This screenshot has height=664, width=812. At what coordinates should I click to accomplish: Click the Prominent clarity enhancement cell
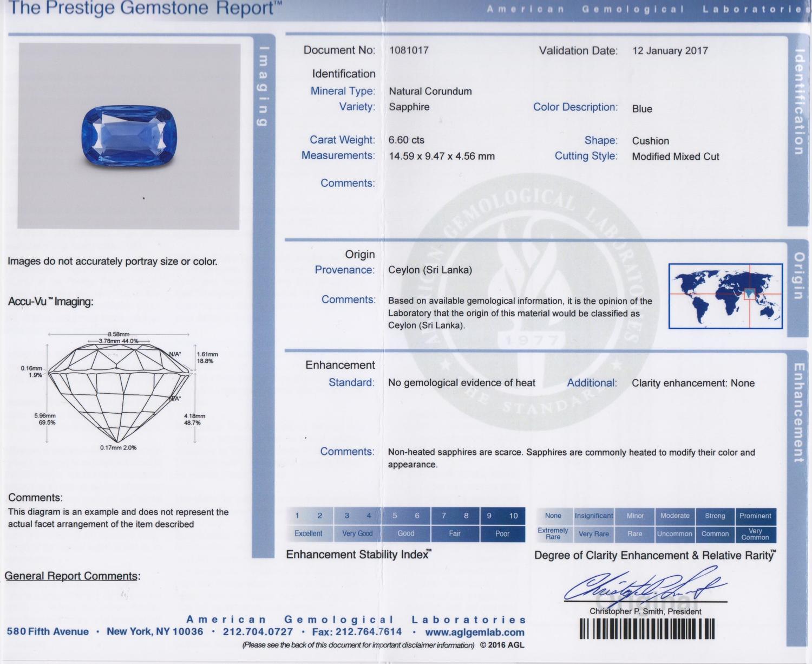click(x=755, y=516)
